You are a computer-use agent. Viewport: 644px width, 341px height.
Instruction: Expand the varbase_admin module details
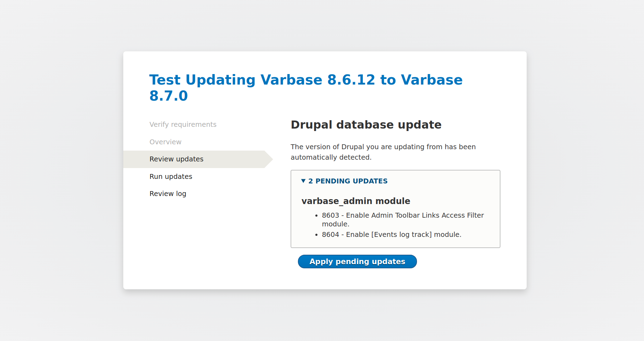click(356, 201)
